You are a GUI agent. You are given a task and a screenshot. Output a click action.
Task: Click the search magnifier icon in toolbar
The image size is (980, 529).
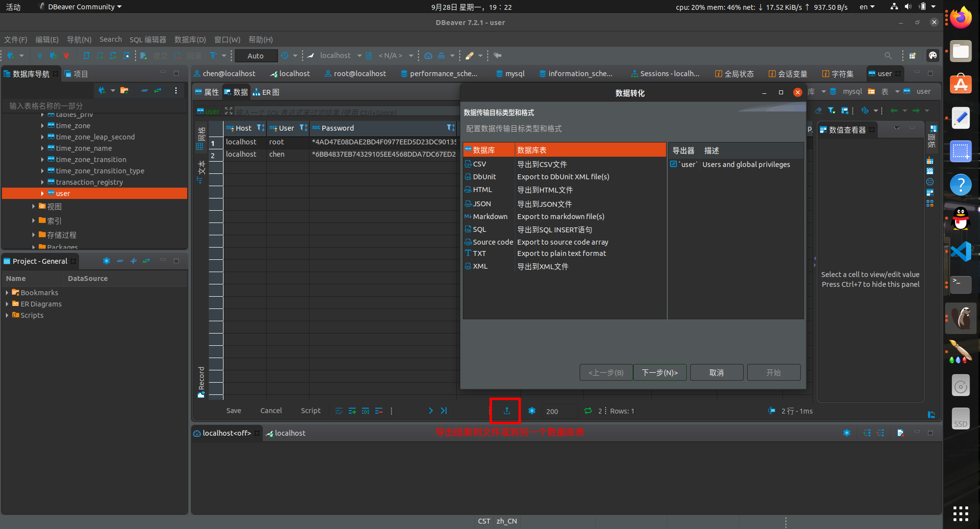(x=888, y=56)
